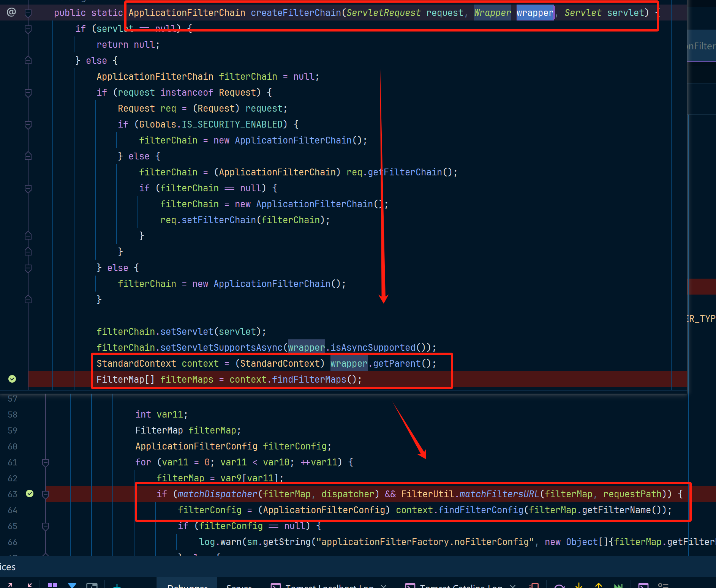Close the Tomcat Localhost Log tab
This screenshot has width=716, height=588.
pyautogui.click(x=384, y=586)
